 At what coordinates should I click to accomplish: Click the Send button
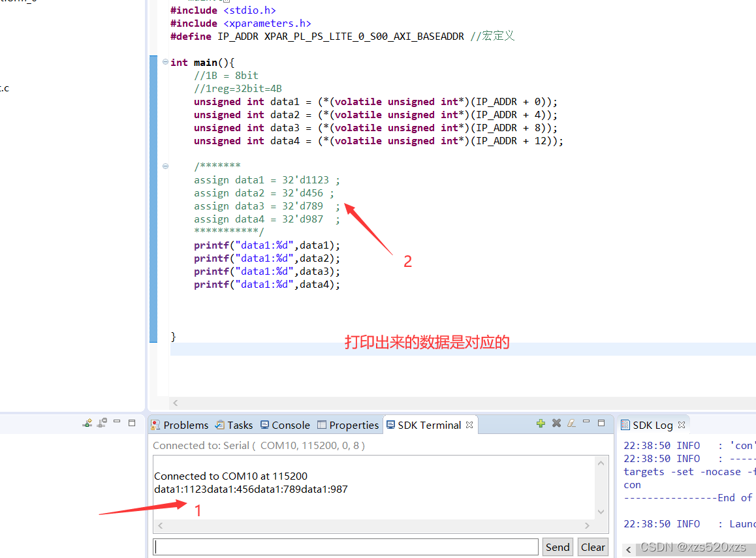558,547
